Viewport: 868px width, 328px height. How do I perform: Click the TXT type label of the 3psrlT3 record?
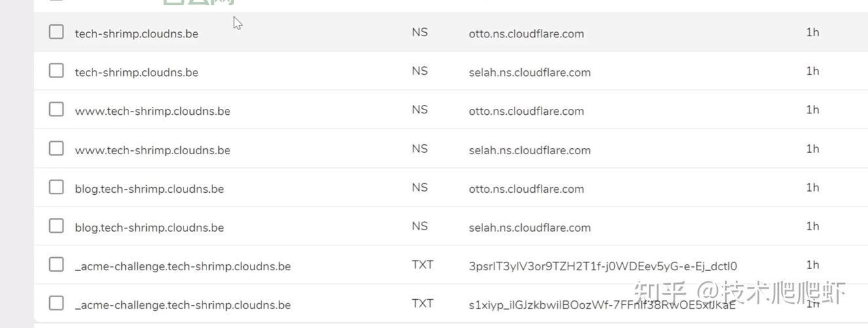coord(422,265)
